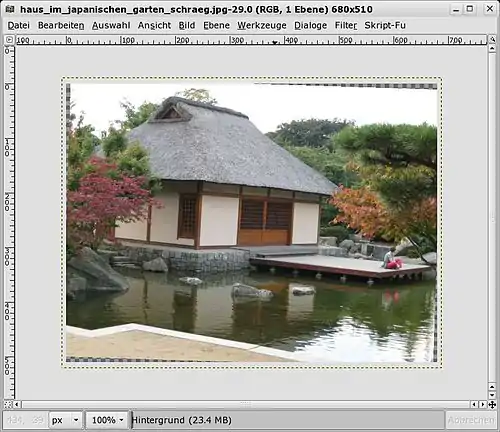The image size is (500, 432).
Task: Click the cursor coordinates field in status bar
Action: [x=26, y=420]
